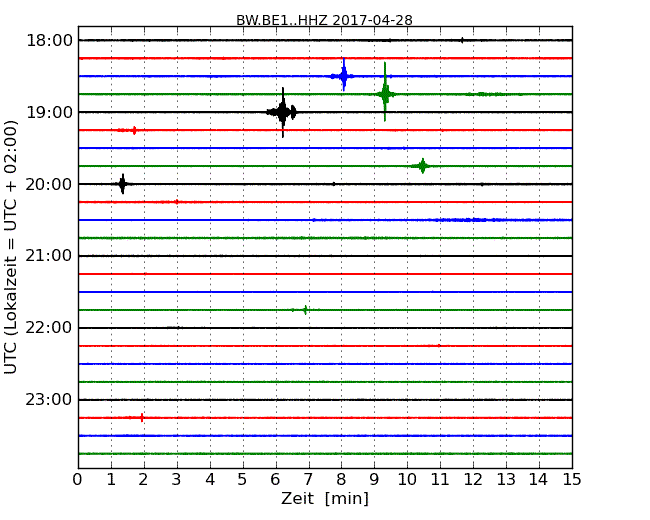Viewport: 650px width, 520px height.
Task: Click the small black blip near minute 11.6 on the 18:00 trace
Action: pyautogui.click(x=462, y=40)
